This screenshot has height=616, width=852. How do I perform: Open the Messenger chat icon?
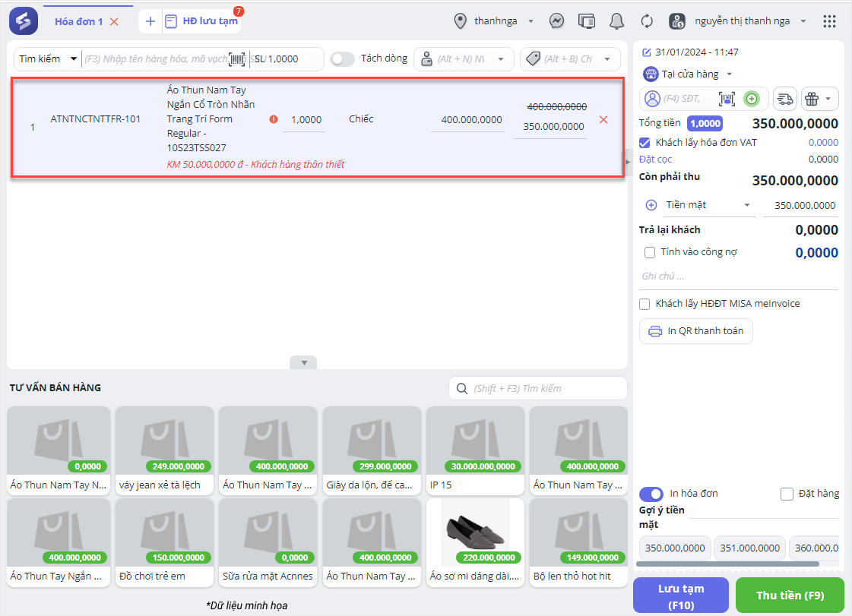[557, 21]
